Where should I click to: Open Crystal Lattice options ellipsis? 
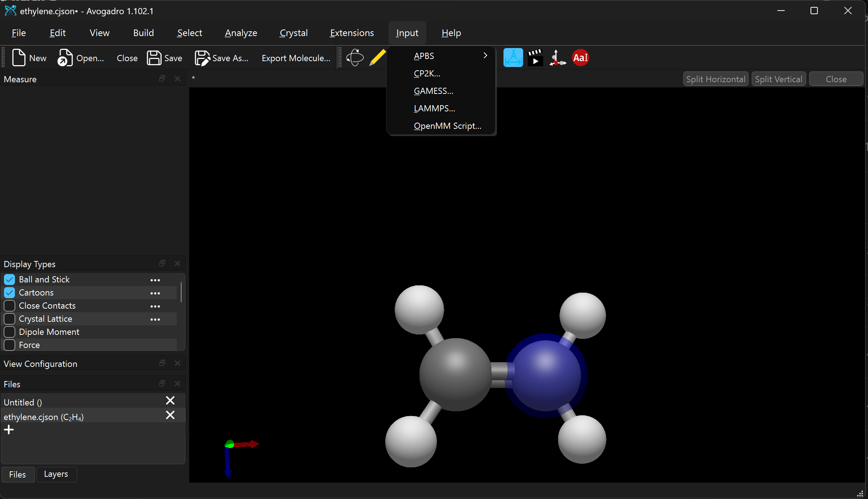pos(155,320)
